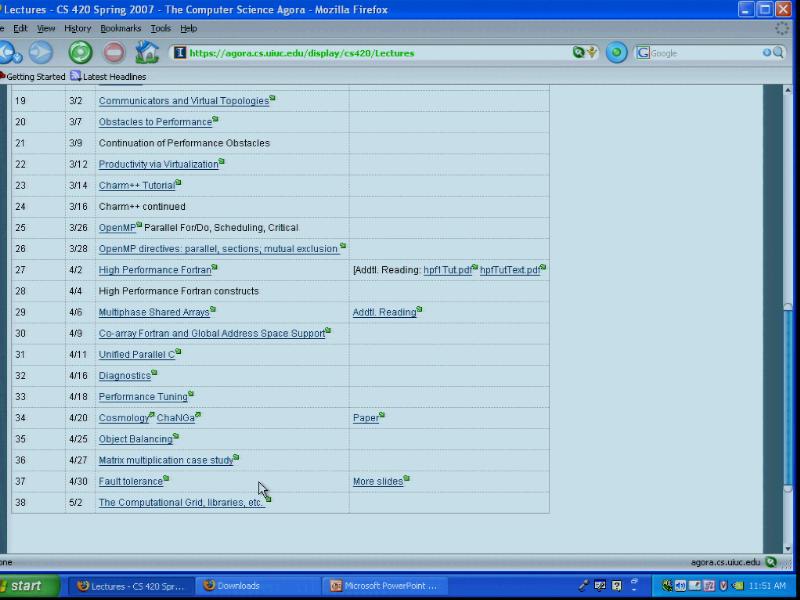Open the Tools menu
Screen dimensions: 800x600
coord(160,29)
